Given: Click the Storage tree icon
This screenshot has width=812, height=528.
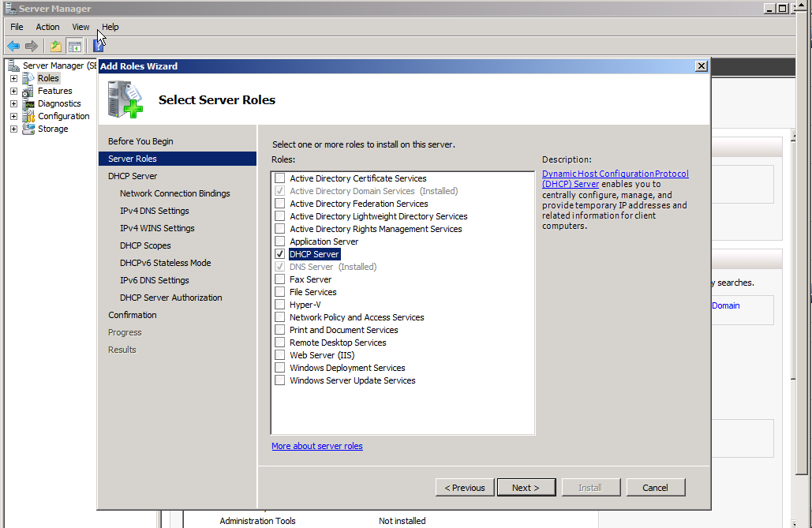Looking at the screenshot, I should 28,129.
